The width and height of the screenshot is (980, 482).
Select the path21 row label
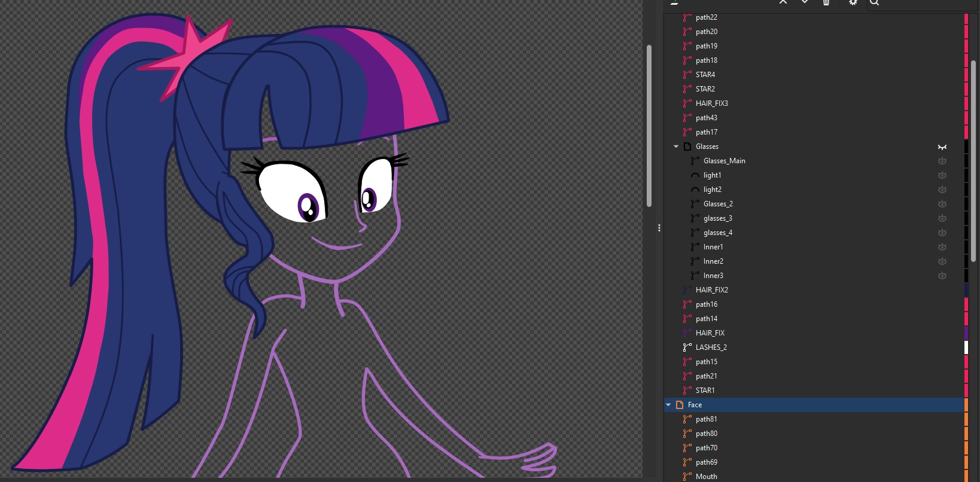coord(707,376)
